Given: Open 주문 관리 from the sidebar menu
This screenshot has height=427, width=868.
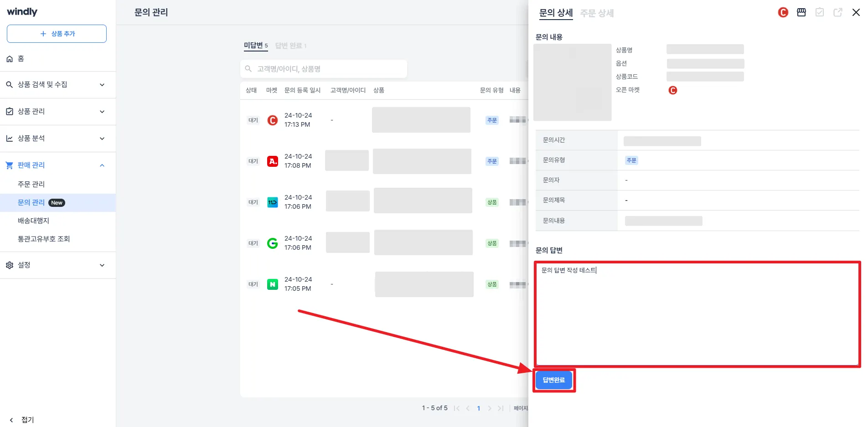Looking at the screenshot, I should (x=31, y=184).
